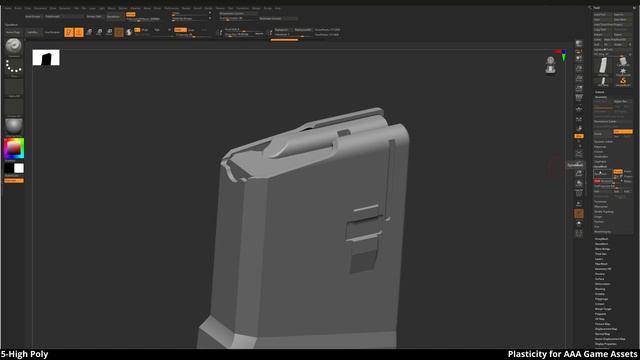Viewport: 640px width, 360px height.
Task: Click the Zoom document icon on right shelf
Action: point(579,69)
